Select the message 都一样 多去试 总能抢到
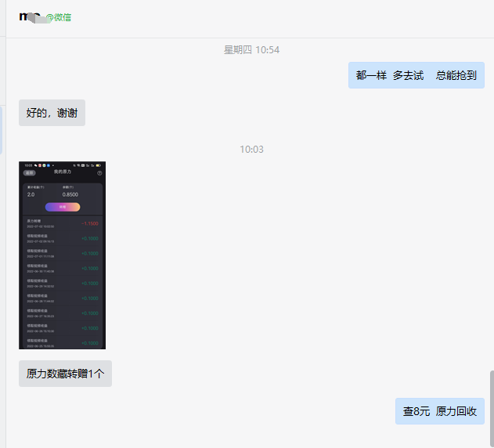 coord(416,75)
